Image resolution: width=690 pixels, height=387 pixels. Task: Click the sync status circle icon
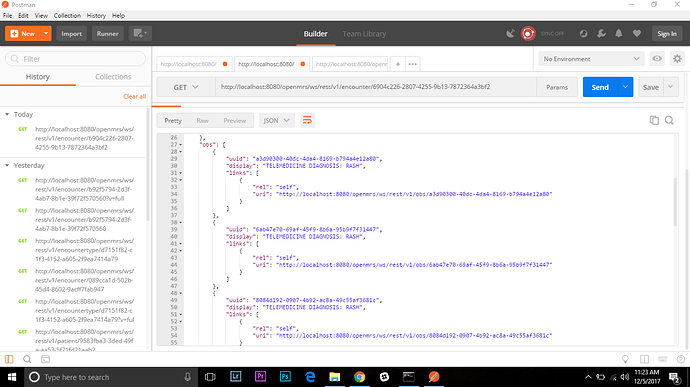pyautogui.click(x=528, y=33)
